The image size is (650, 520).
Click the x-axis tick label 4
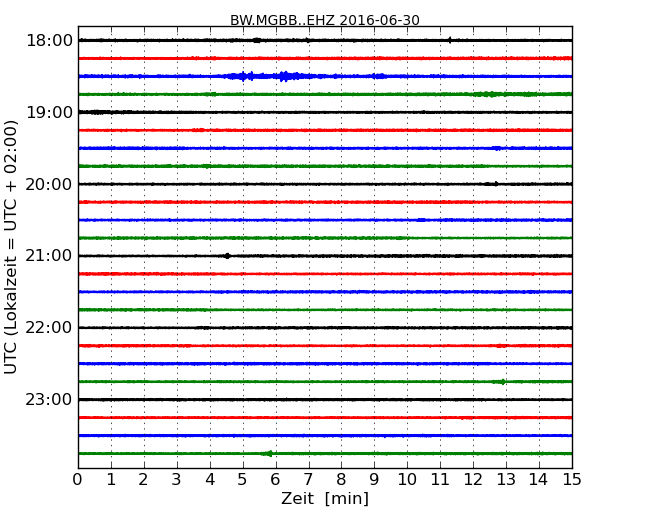(210, 480)
